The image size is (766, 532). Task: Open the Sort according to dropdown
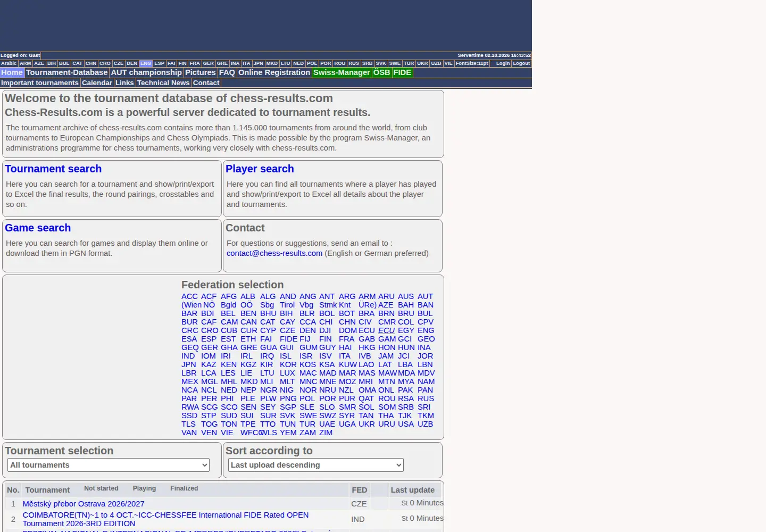316,465
